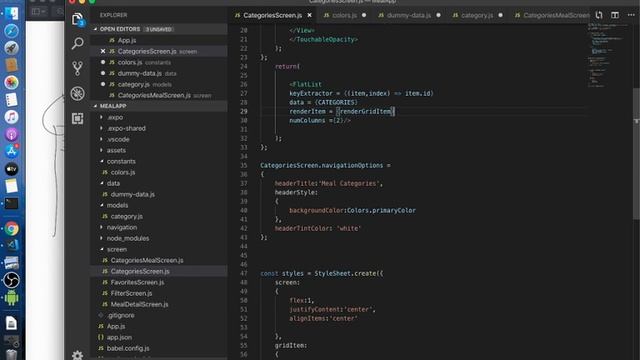
Task: Open the Extensions view
Action: tap(77, 118)
